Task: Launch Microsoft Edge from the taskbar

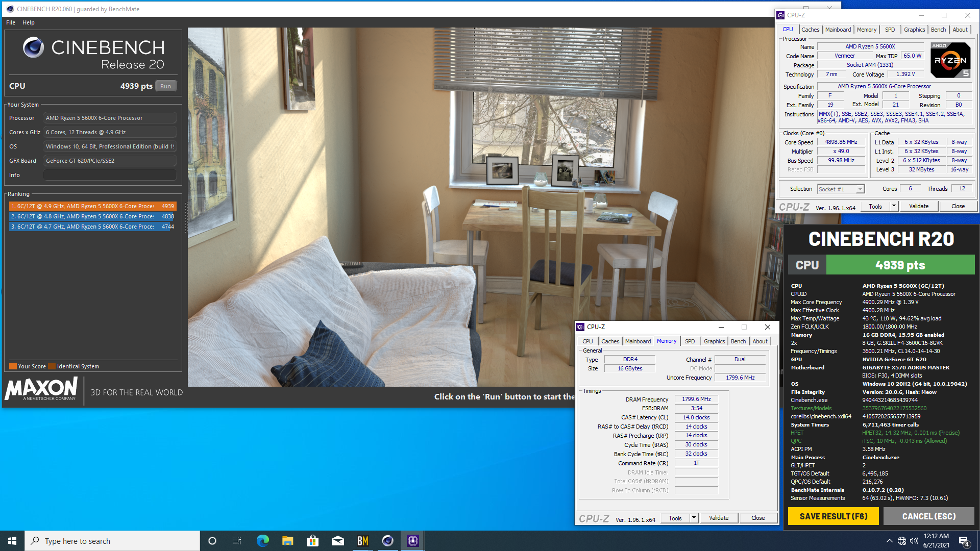Action: click(262, 541)
